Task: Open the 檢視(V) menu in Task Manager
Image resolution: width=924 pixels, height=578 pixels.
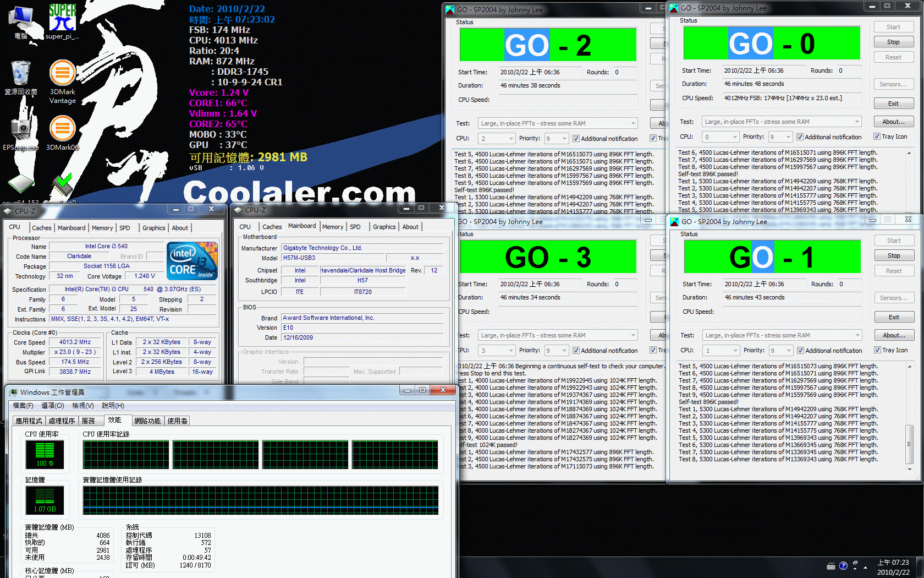Action: click(x=83, y=406)
